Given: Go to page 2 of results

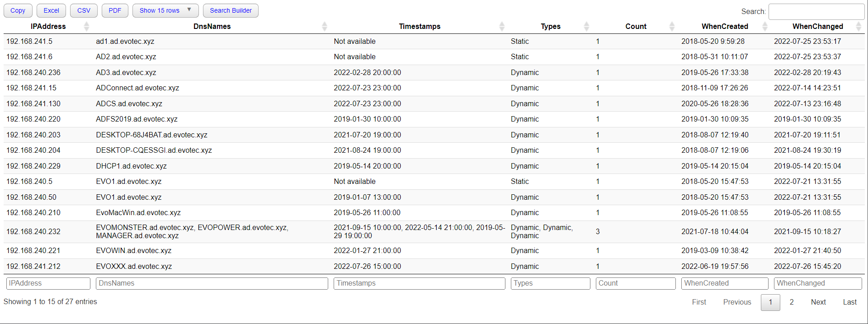Looking at the screenshot, I should [792, 302].
